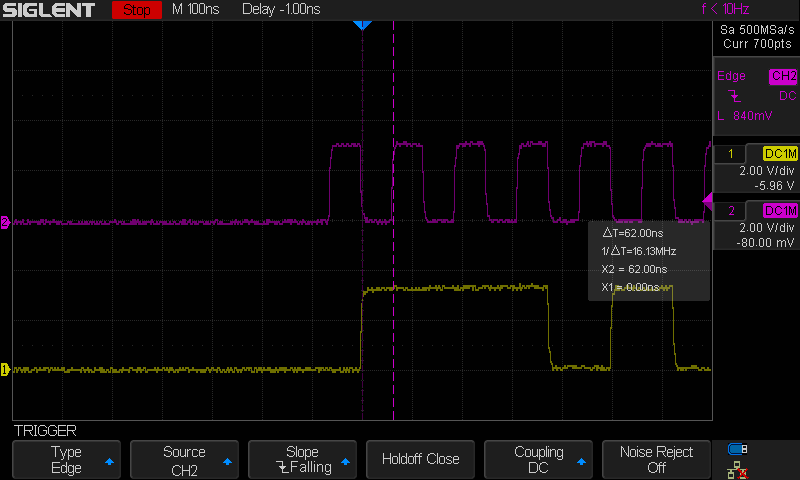800x480 pixels.
Task: Select the channel 1 yellow settings box
Action: coord(757,169)
